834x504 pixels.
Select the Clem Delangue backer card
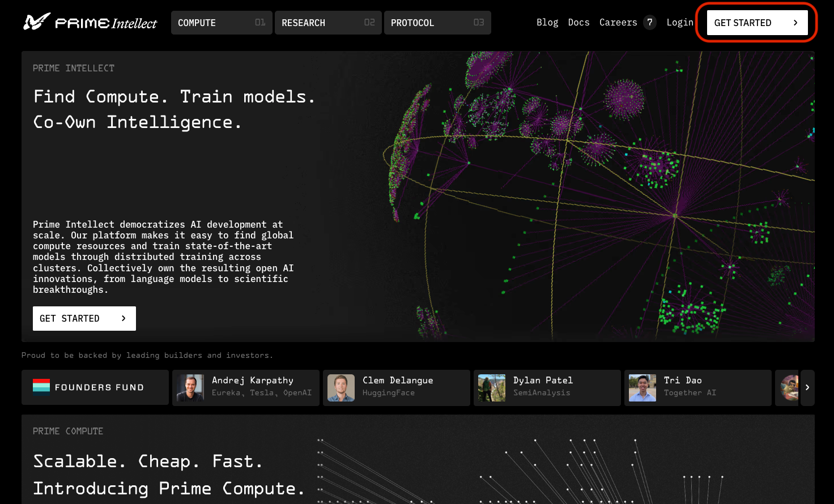(x=397, y=388)
